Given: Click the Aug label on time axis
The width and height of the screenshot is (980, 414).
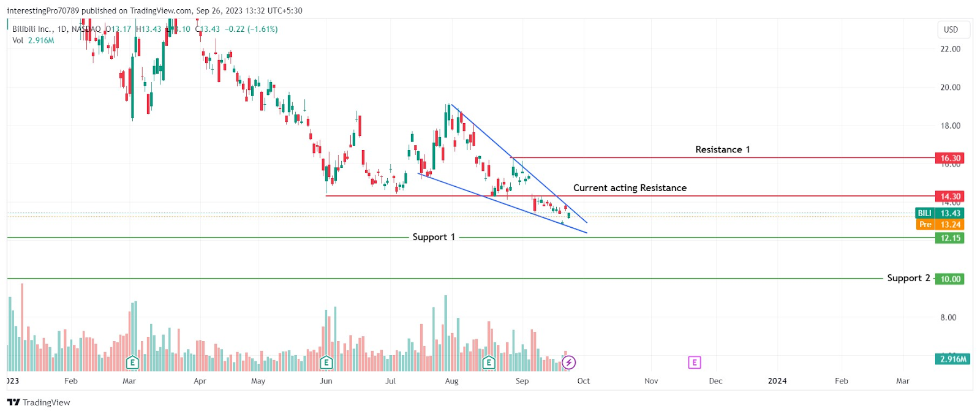Looking at the screenshot, I should (x=451, y=381).
